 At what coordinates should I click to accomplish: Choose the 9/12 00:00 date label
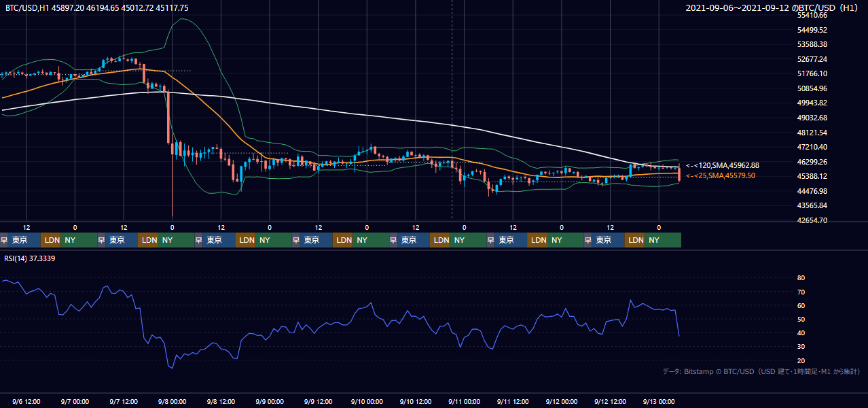[562, 401]
